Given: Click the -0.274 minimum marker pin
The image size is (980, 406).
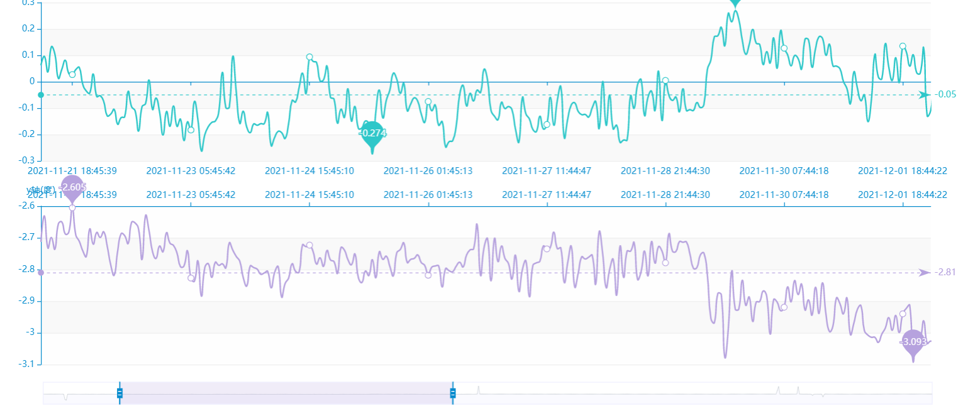Looking at the screenshot, I should click(x=372, y=133).
